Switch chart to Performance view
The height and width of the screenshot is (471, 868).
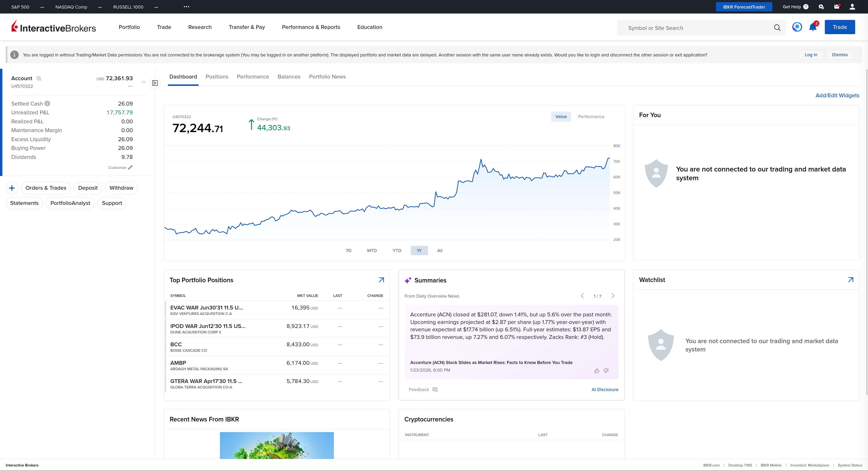pos(591,116)
